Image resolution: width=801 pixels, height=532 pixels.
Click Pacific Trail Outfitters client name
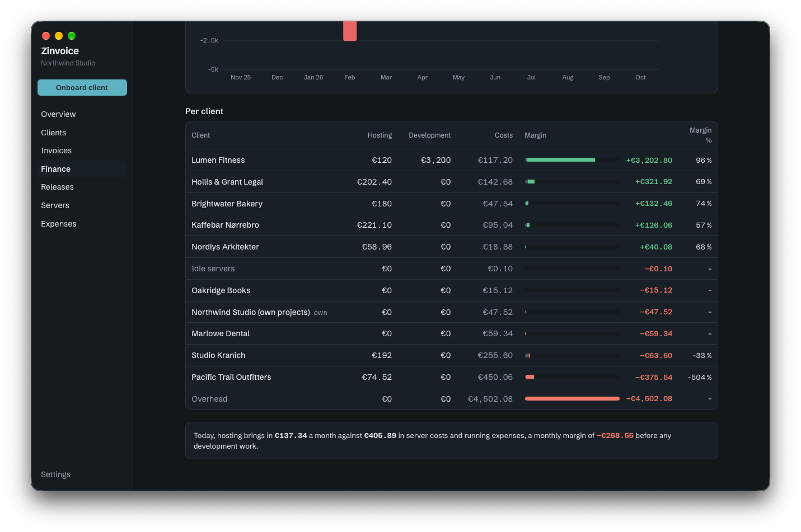[231, 377]
